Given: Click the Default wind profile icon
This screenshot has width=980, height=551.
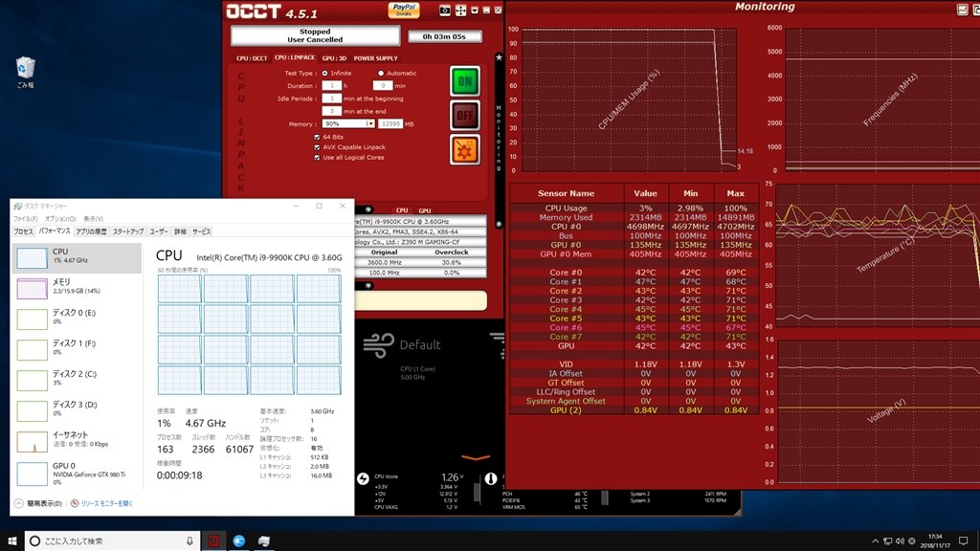Looking at the screenshot, I should point(379,344).
